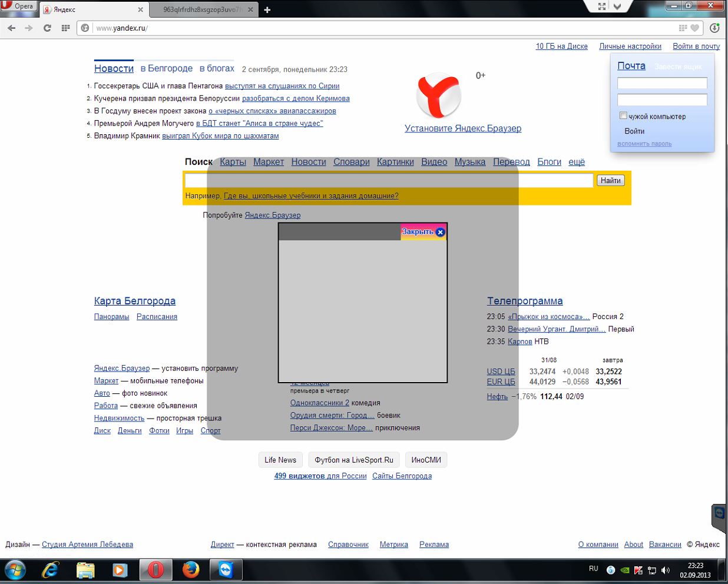
Task: Open '499 виджетов для России' link
Action: (x=320, y=476)
